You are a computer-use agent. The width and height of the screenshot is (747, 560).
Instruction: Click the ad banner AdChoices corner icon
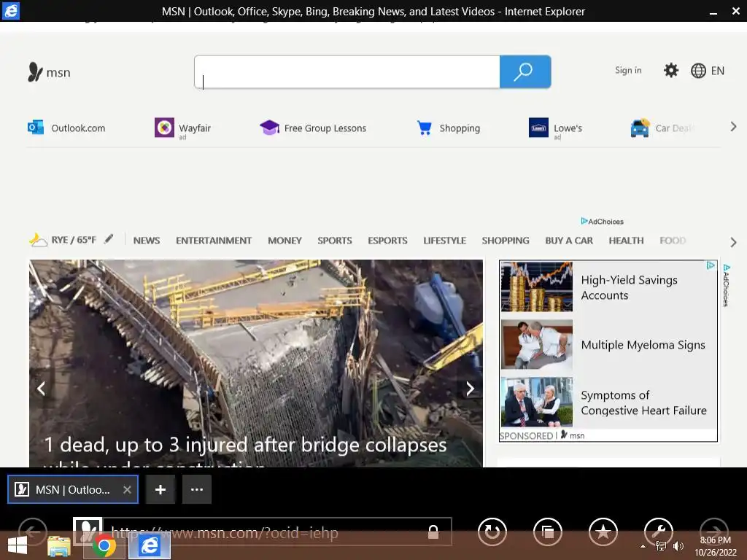(x=711, y=265)
